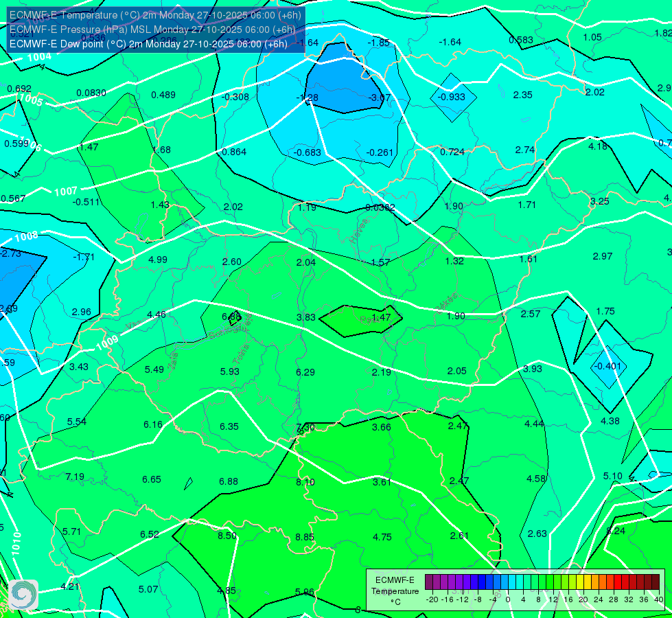
Task: Click the ECMWF-E Temperature °C legend label
Action: click(395, 591)
